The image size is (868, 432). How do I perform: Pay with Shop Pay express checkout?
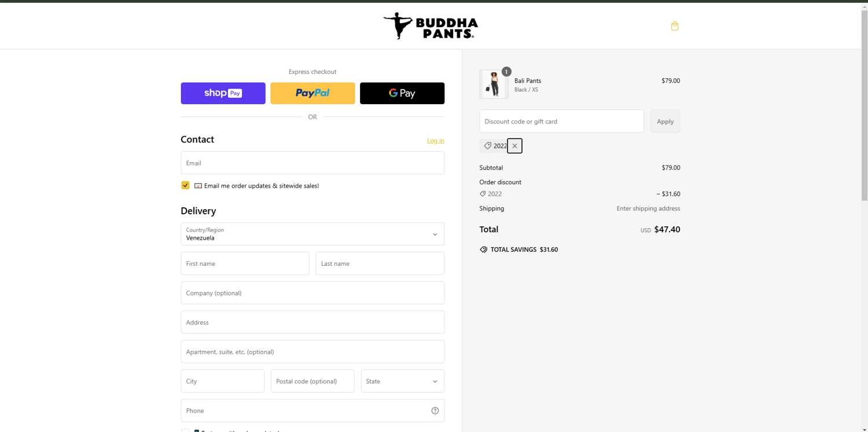coord(223,93)
